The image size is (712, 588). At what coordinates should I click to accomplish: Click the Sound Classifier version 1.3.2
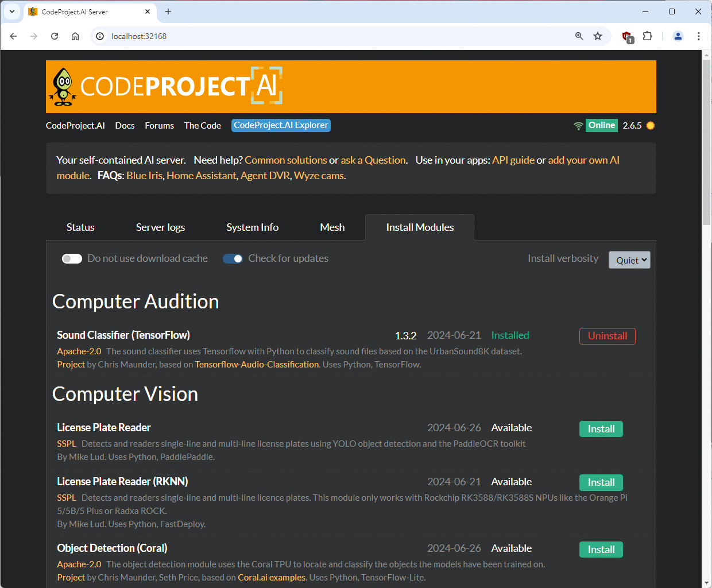click(405, 336)
